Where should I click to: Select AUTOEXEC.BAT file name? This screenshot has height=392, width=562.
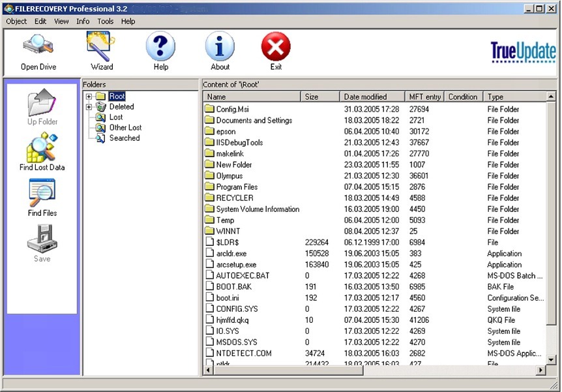pyautogui.click(x=243, y=276)
